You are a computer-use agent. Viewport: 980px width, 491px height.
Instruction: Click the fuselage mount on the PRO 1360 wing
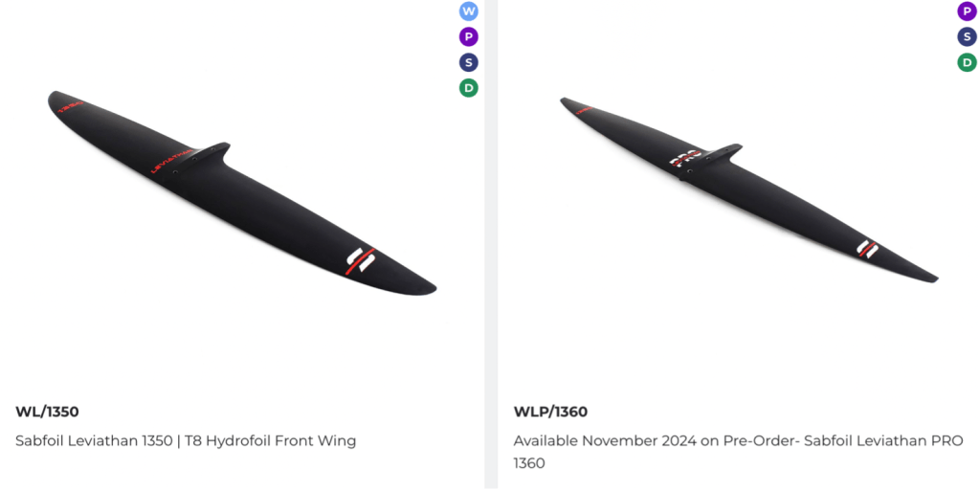(x=720, y=155)
